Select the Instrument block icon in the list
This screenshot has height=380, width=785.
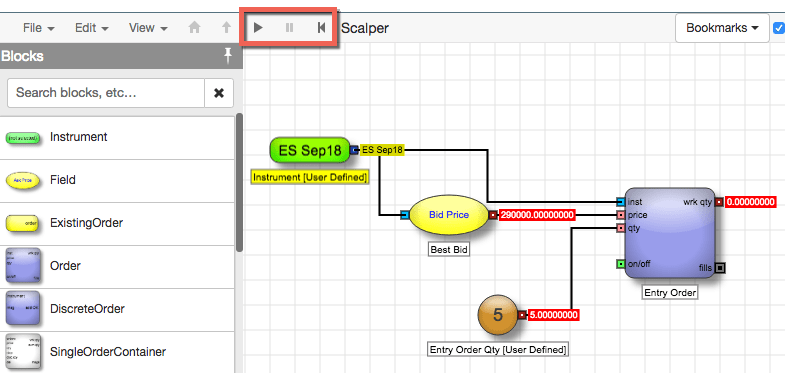point(23,137)
